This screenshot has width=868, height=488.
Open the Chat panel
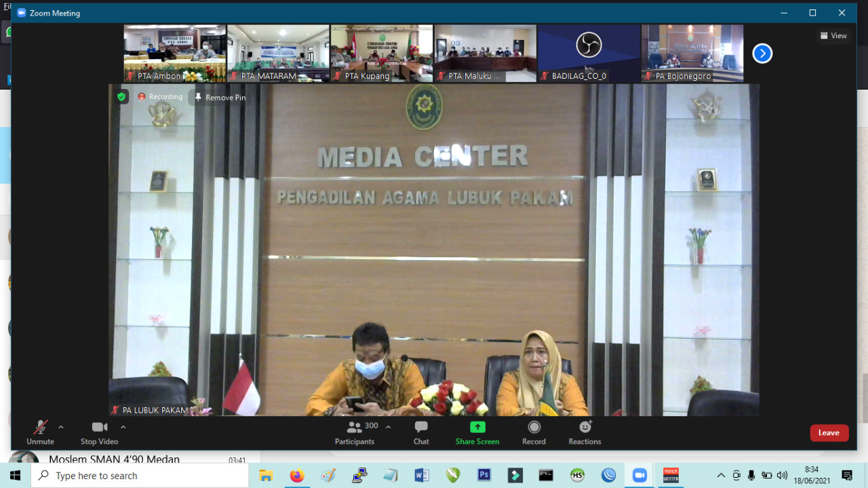pyautogui.click(x=421, y=432)
